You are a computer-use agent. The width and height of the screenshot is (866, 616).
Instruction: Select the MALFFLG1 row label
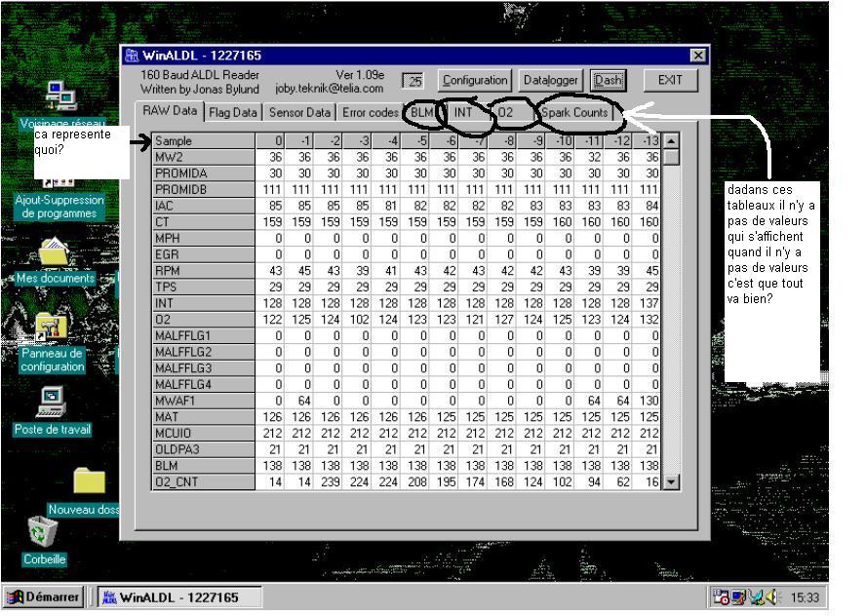coord(203,335)
